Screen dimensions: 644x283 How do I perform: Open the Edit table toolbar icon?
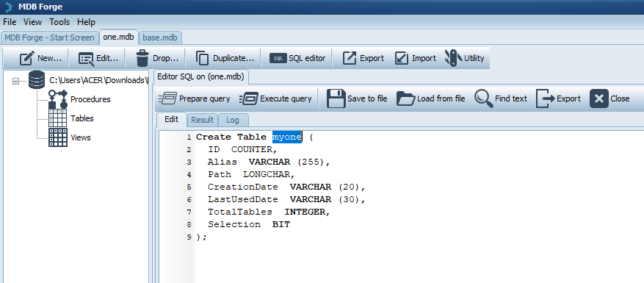(86, 58)
